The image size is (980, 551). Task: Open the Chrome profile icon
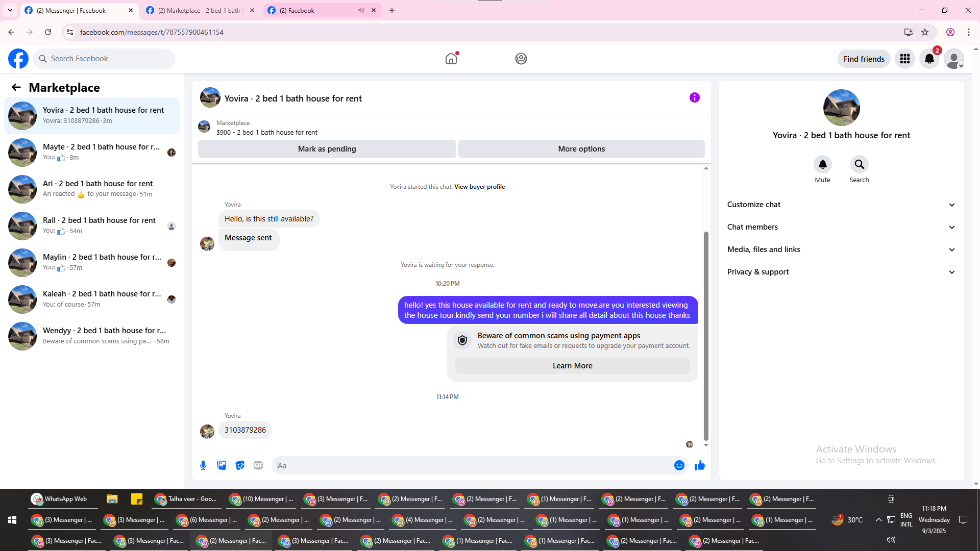click(x=950, y=32)
